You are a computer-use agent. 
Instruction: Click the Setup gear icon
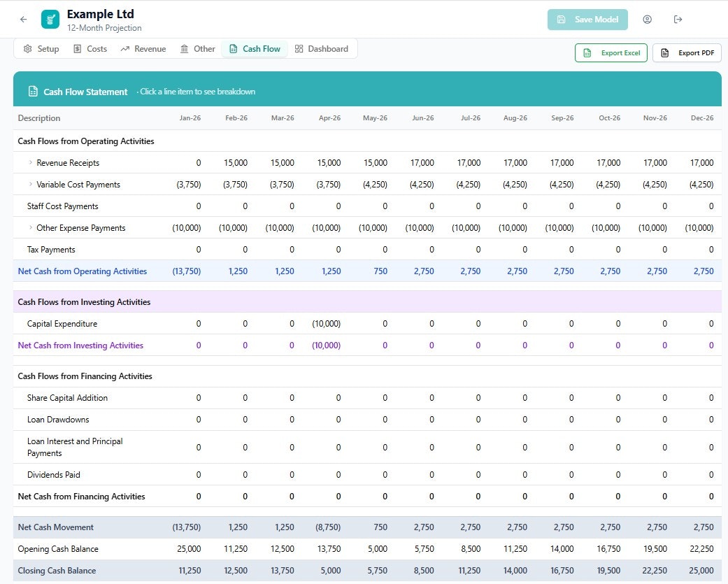coord(28,49)
